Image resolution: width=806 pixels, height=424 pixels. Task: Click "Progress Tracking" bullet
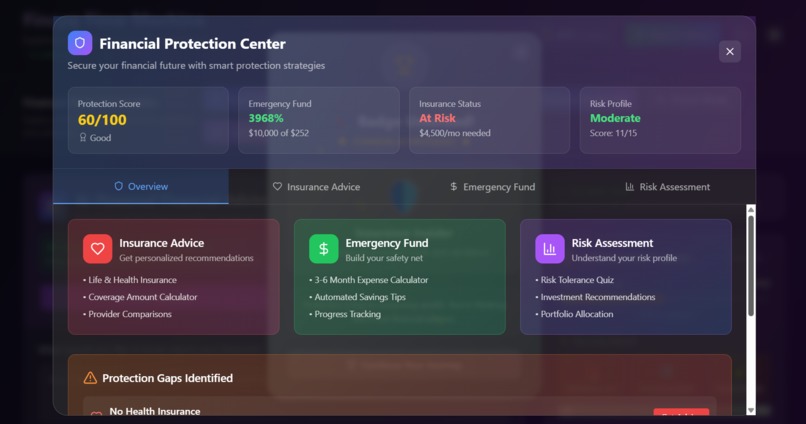coord(347,314)
